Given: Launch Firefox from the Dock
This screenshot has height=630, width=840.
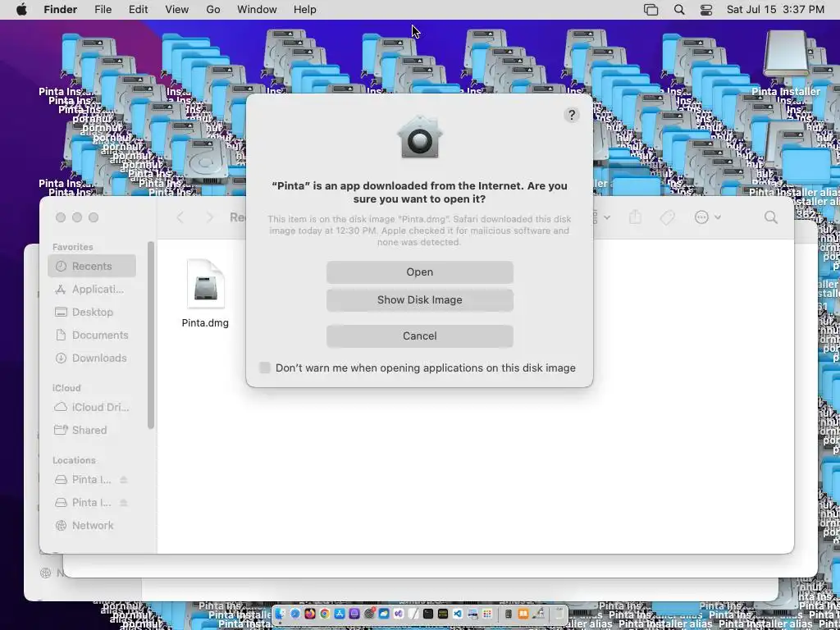Looking at the screenshot, I should tap(310, 614).
